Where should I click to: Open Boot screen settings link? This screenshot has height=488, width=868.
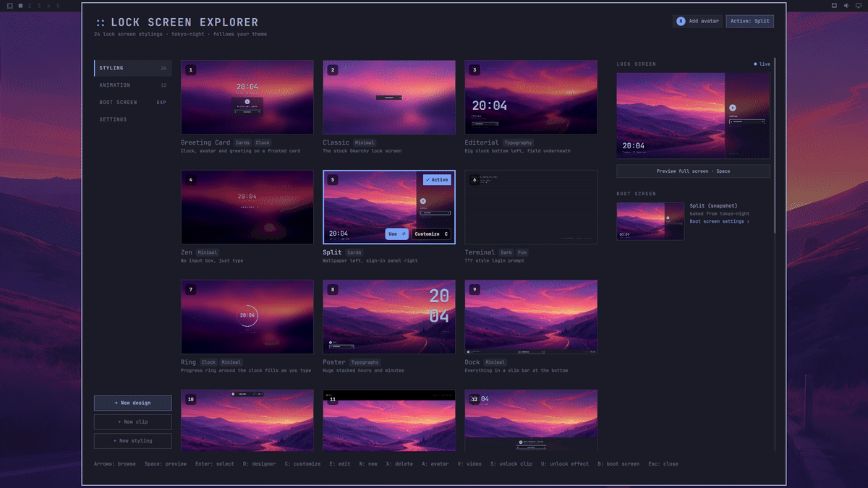(x=719, y=222)
